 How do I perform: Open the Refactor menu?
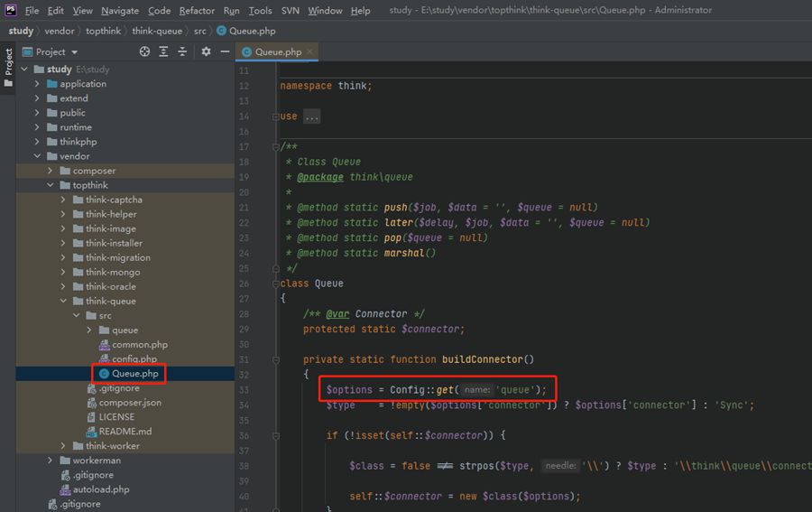coord(197,10)
